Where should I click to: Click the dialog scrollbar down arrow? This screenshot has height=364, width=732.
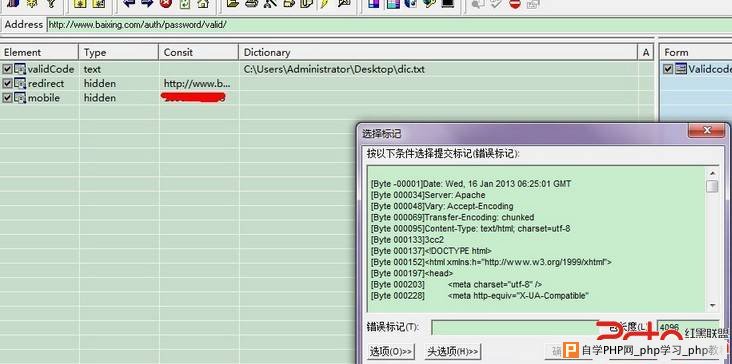coord(712,306)
